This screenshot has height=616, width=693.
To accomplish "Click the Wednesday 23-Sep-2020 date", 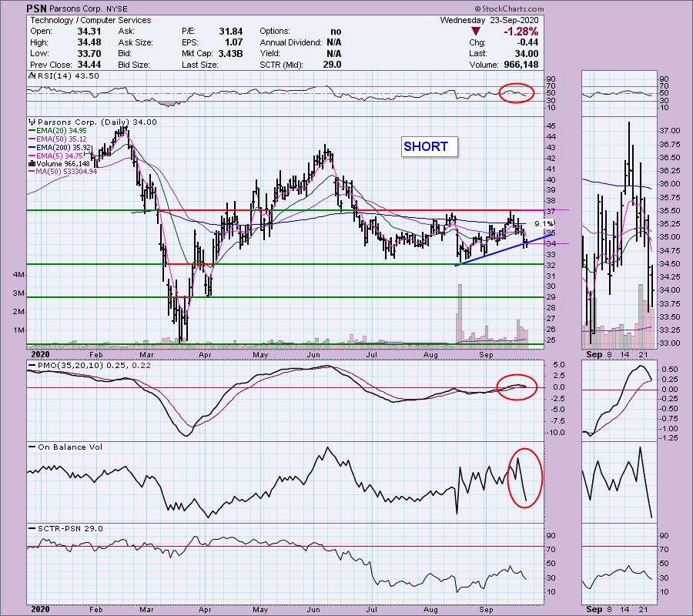I will tap(489, 20).
